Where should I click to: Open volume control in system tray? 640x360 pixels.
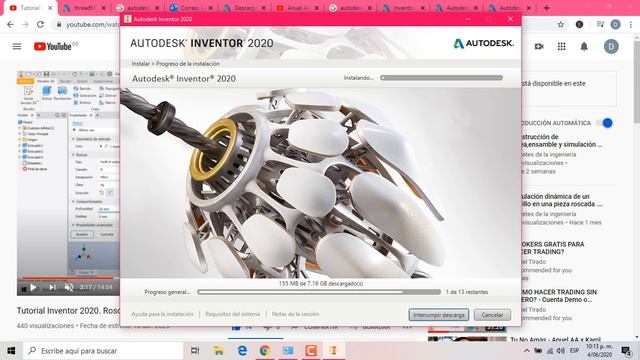point(561,351)
